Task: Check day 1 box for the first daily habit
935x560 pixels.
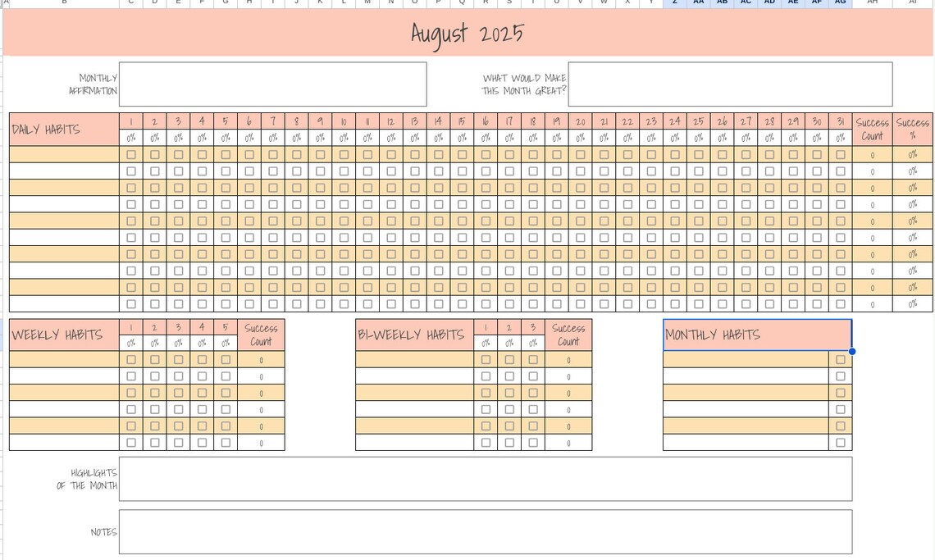Action: tap(130, 154)
